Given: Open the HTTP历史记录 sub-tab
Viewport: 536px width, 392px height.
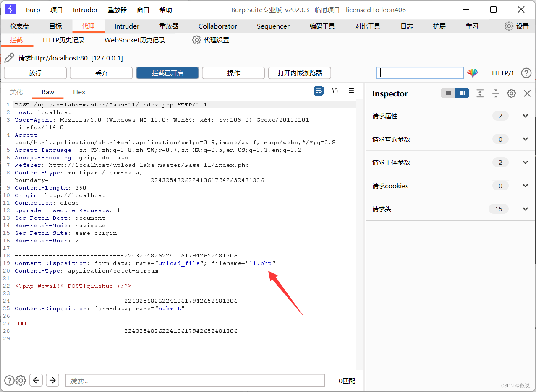Looking at the screenshot, I should pyautogui.click(x=64, y=40).
